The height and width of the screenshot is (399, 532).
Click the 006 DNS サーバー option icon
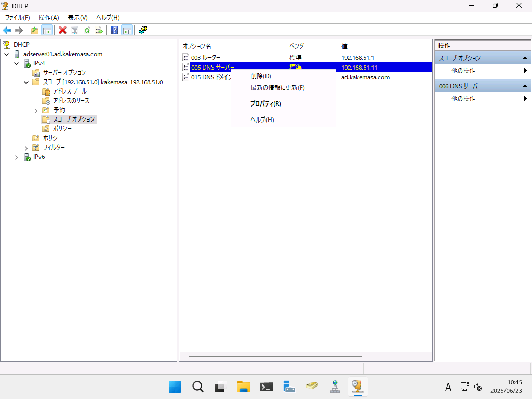pyautogui.click(x=185, y=68)
